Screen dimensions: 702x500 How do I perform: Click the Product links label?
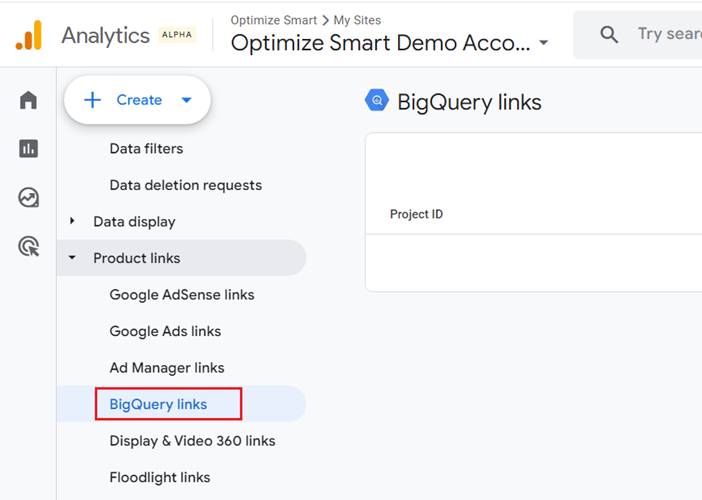click(x=137, y=258)
